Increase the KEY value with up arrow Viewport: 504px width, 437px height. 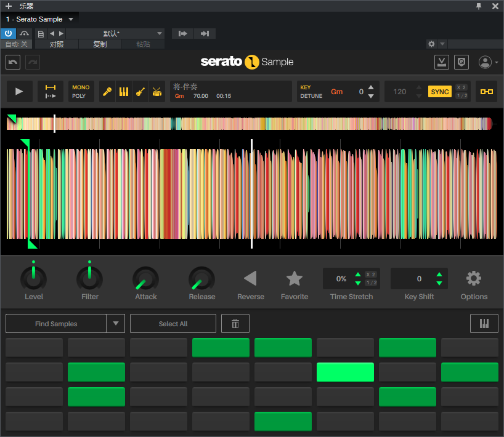point(371,87)
